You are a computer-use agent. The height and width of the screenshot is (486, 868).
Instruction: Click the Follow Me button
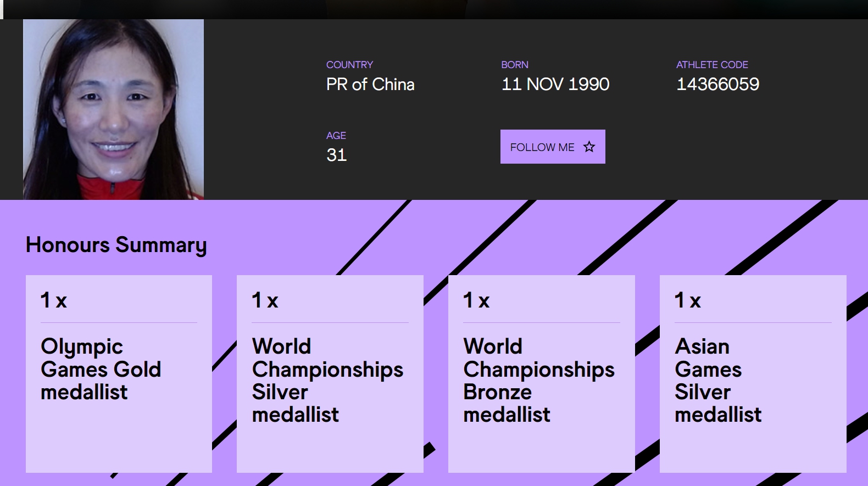(x=542, y=147)
